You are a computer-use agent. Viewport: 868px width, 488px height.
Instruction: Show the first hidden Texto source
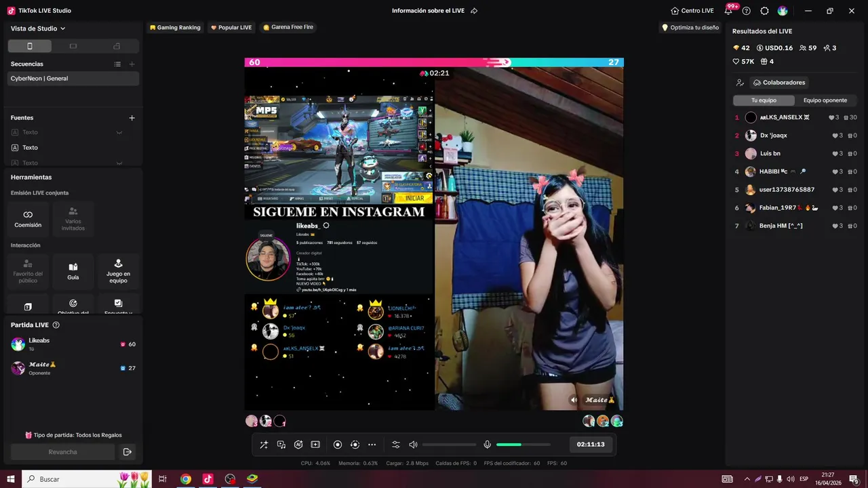pyautogui.click(x=119, y=132)
